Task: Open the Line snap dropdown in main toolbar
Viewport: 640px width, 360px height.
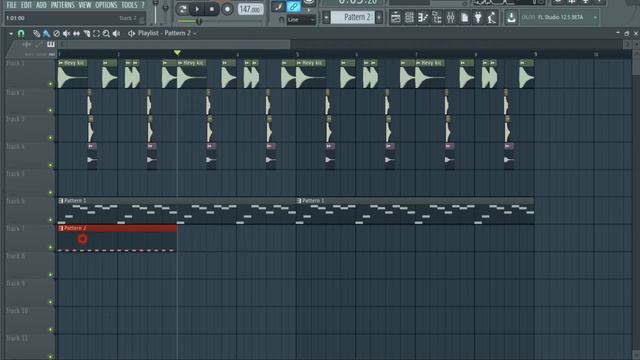Action: tap(301, 20)
